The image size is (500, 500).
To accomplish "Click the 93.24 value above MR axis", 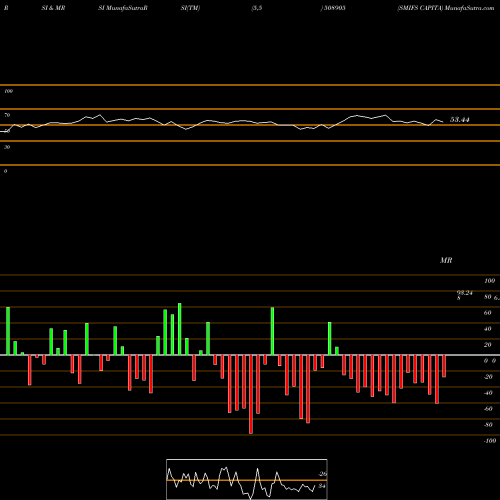I will click(x=465, y=293).
